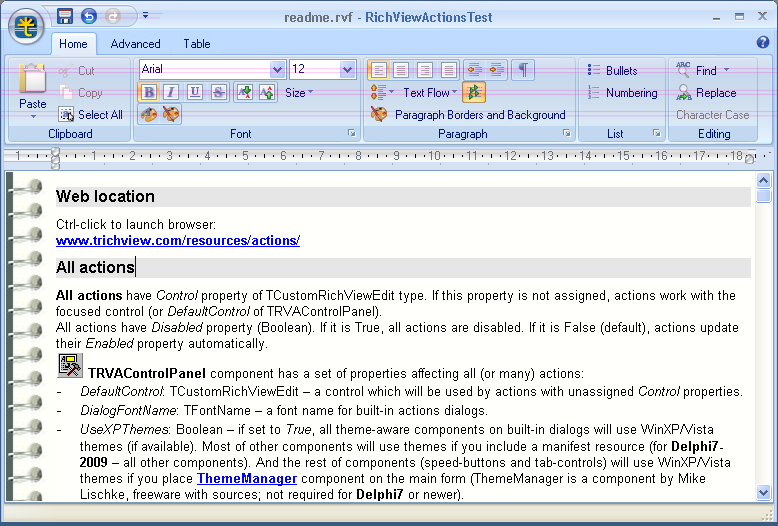
Task: Follow the www.trichview.com/resources/actions/ link
Action: [178, 241]
